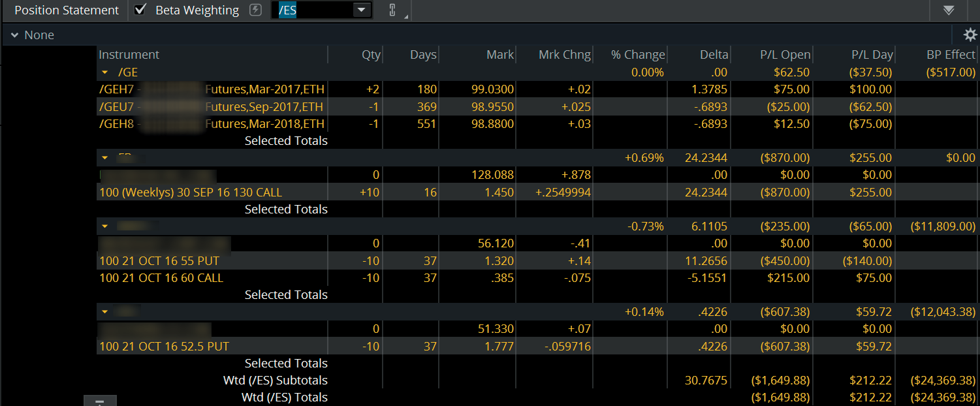Open the gear settings icon

pos(970,34)
